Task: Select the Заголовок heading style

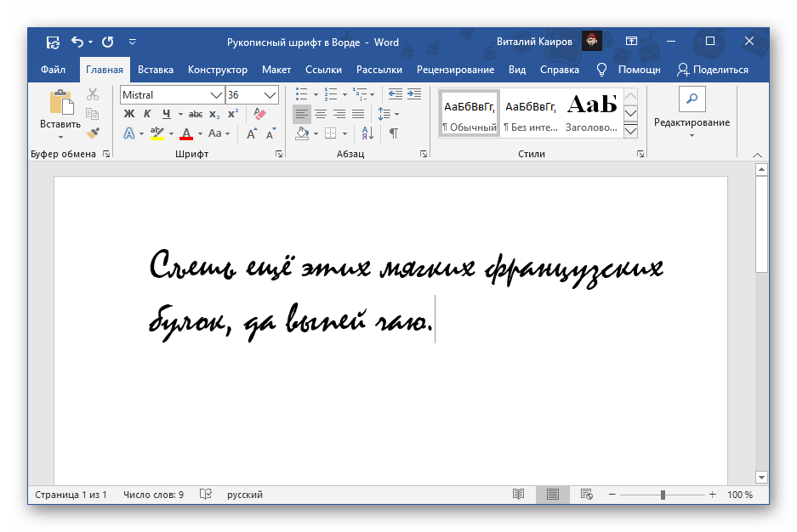Action: (x=591, y=113)
